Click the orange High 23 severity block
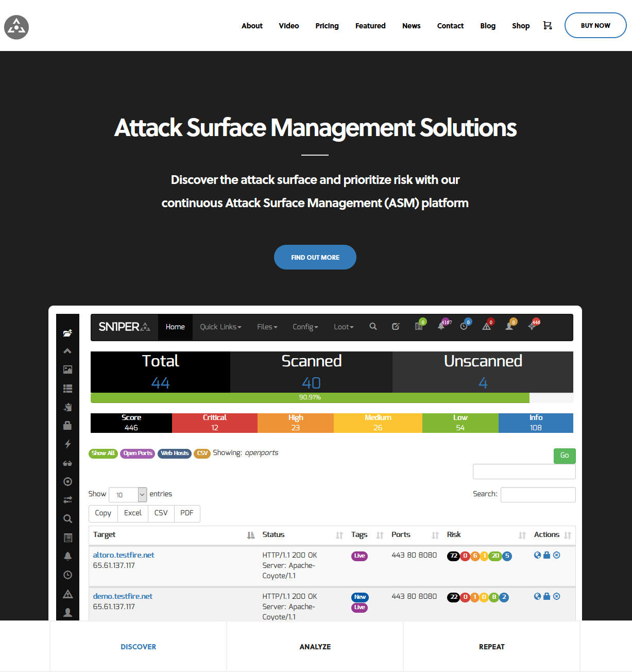632x672 pixels. pyautogui.click(x=296, y=423)
